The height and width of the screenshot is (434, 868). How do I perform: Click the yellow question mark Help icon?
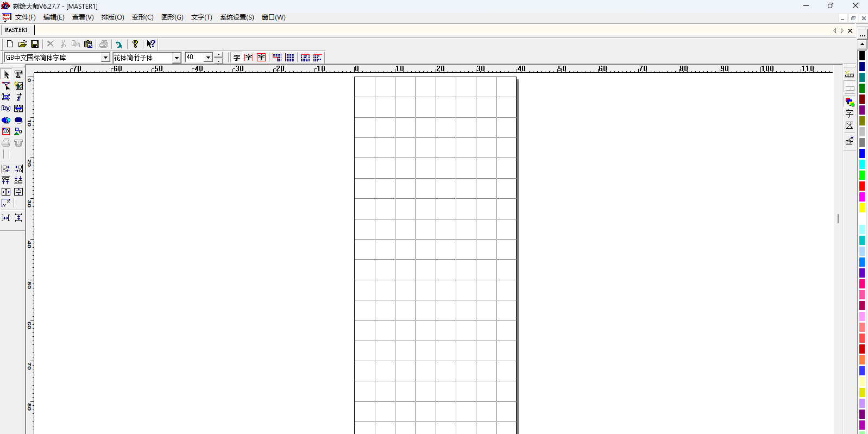coord(135,44)
